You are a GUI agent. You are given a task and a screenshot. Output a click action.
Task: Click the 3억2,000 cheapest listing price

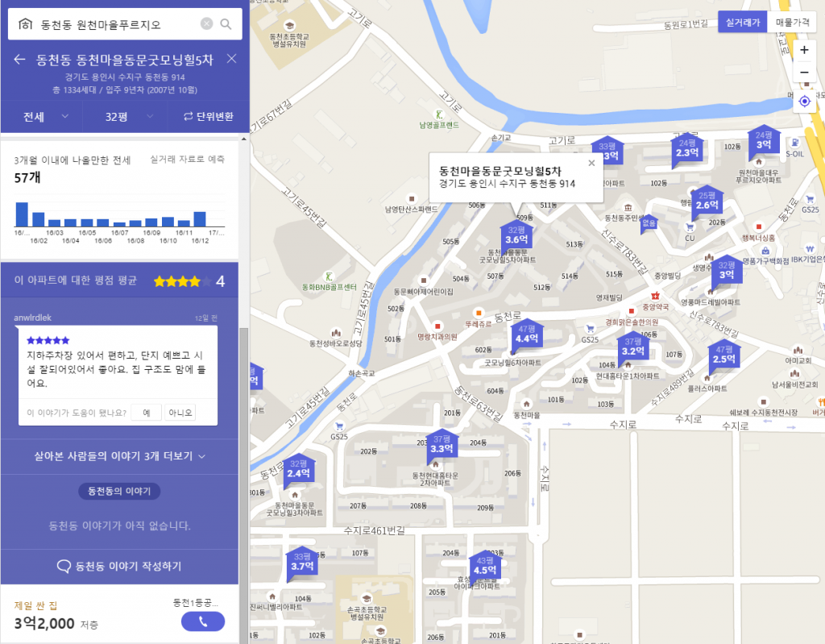coord(44,624)
